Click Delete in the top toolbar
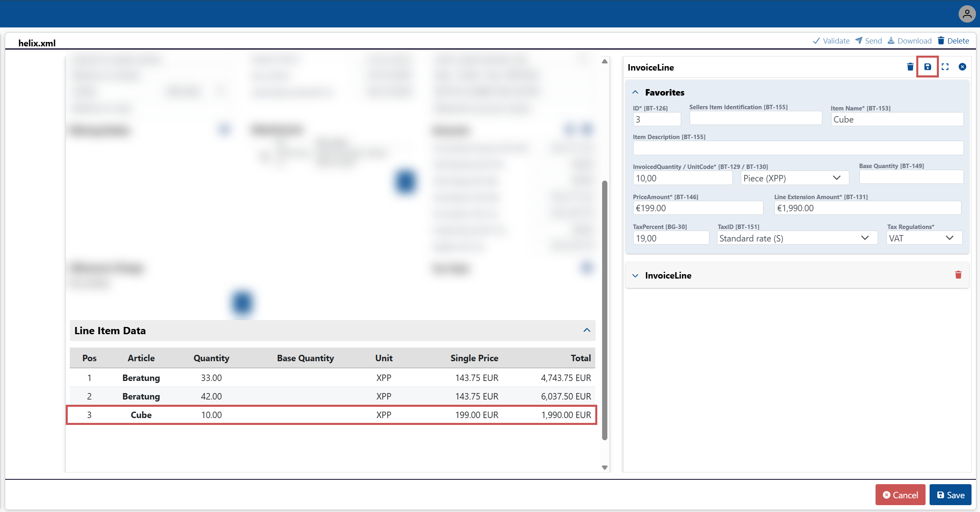This screenshot has height=512, width=980. click(953, 41)
